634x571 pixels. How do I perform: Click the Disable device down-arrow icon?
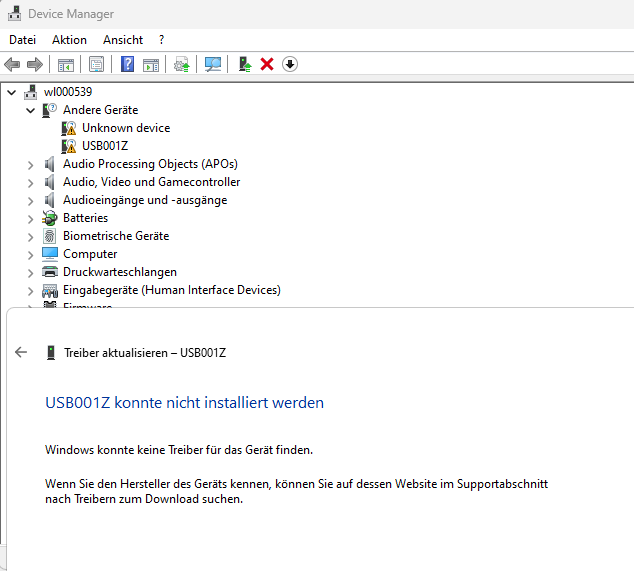tap(290, 64)
